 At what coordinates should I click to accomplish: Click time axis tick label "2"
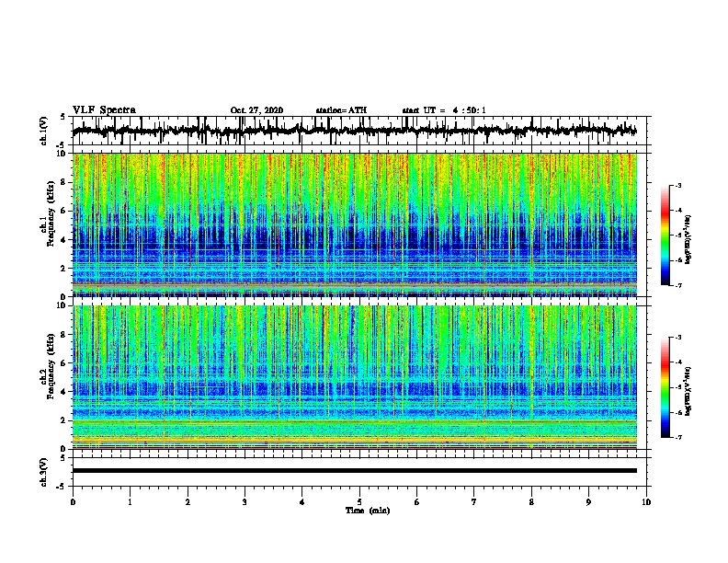[x=188, y=502]
